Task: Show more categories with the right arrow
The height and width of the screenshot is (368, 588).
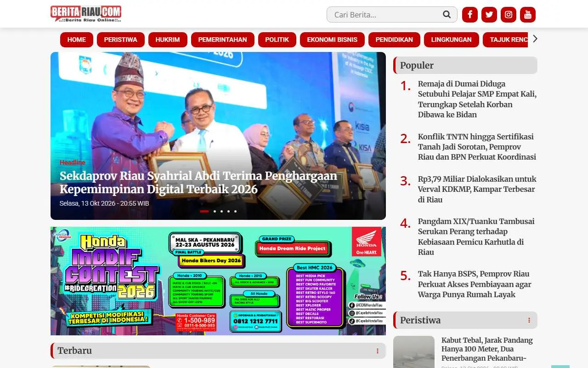Action: click(x=535, y=39)
